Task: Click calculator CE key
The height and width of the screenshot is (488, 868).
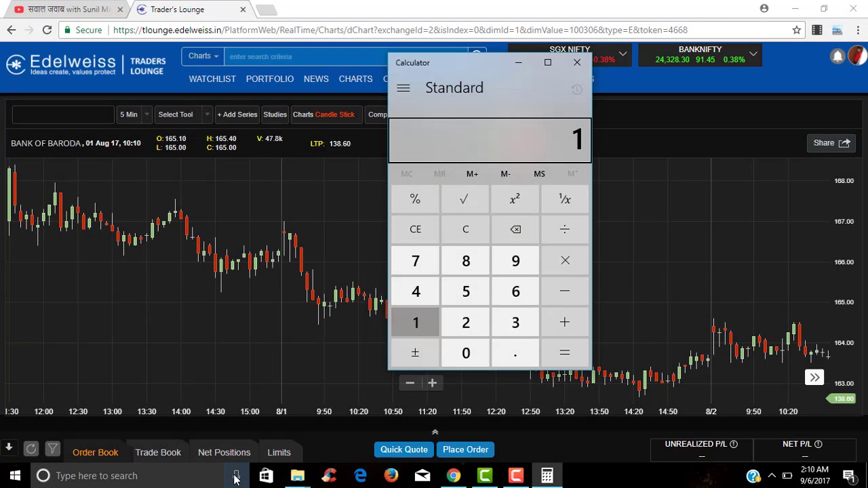Action: click(x=415, y=229)
